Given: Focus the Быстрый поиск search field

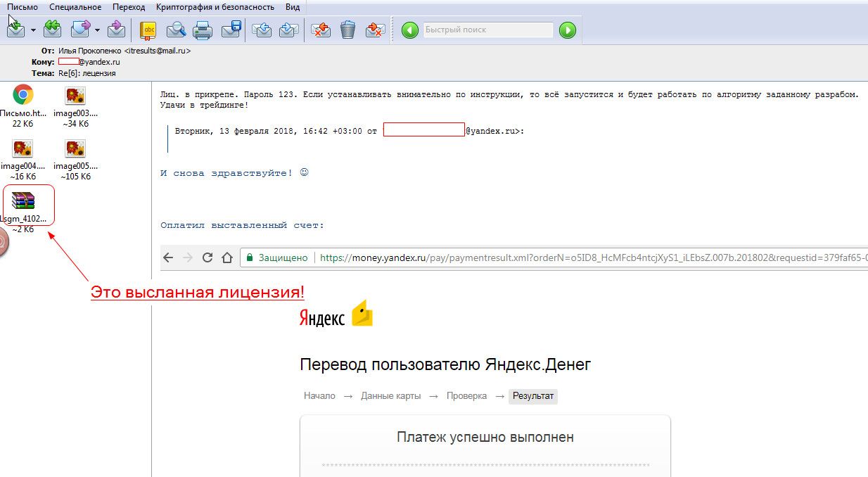Looking at the screenshot, I should [488, 30].
